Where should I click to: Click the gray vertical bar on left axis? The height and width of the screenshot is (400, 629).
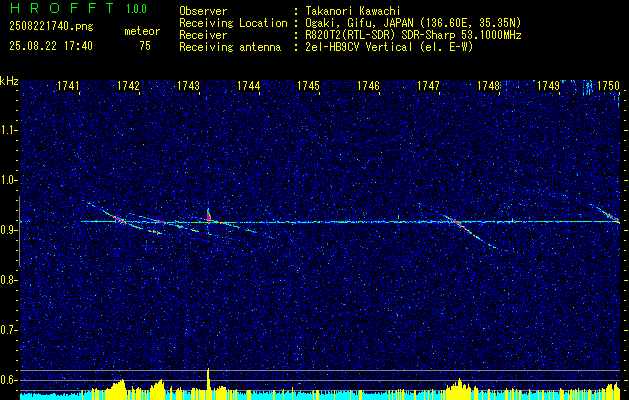[x=19, y=231]
